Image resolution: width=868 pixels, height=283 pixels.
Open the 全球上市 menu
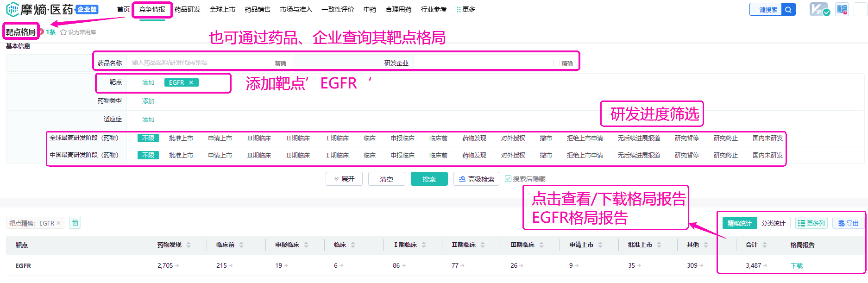click(x=222, y=9)
